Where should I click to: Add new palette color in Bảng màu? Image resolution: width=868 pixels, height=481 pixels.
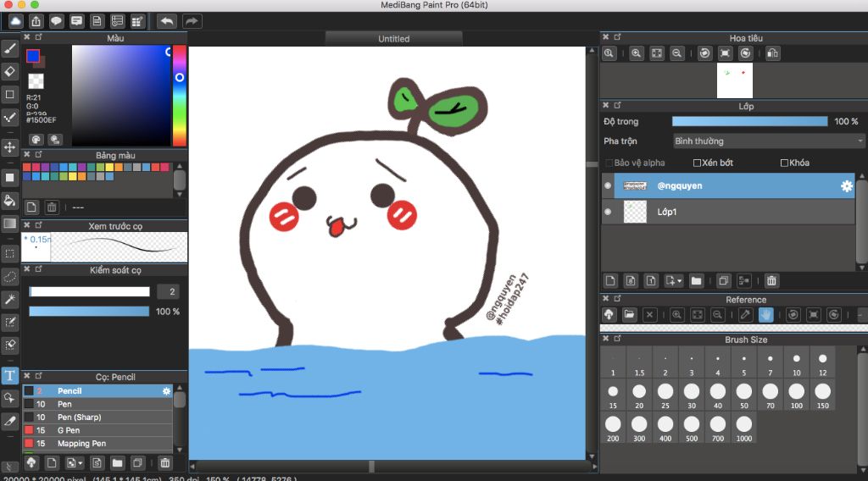tap(31, 207)
